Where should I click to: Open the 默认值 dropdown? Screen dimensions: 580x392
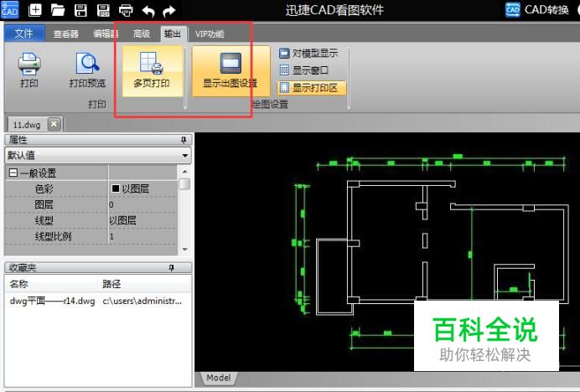98,155
